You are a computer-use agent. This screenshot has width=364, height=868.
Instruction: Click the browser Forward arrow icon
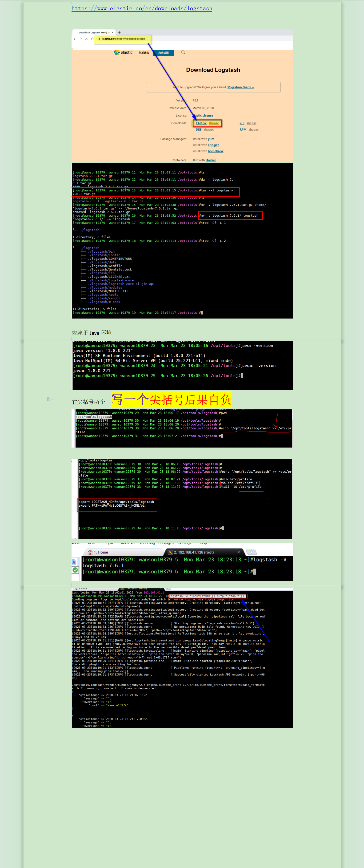(80, 39)
